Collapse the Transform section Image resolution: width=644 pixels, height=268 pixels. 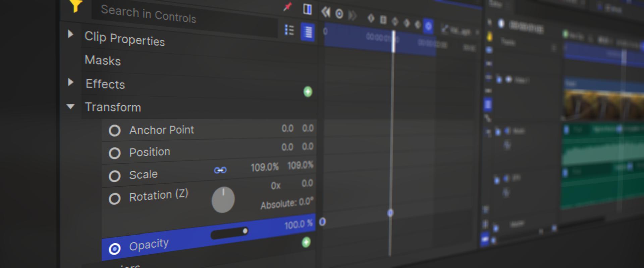(x=70, y=107)
